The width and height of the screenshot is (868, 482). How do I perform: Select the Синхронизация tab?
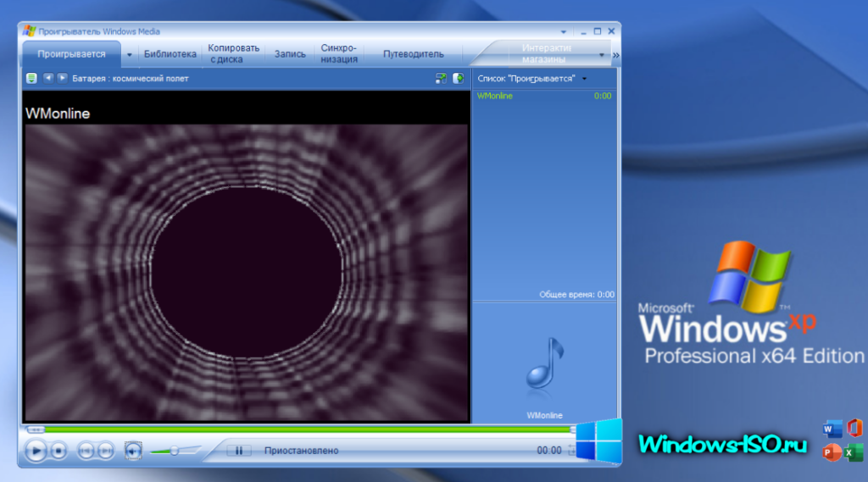point(339,53)
